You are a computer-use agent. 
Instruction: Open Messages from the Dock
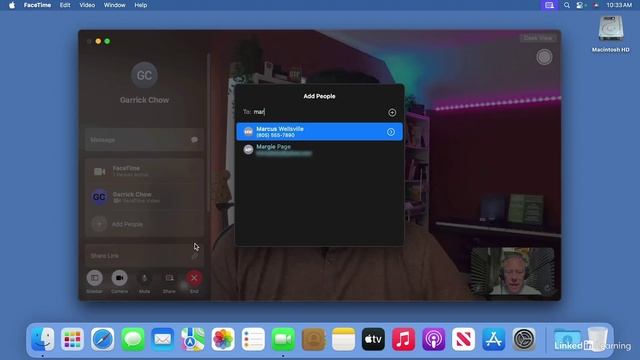[133, 339]
